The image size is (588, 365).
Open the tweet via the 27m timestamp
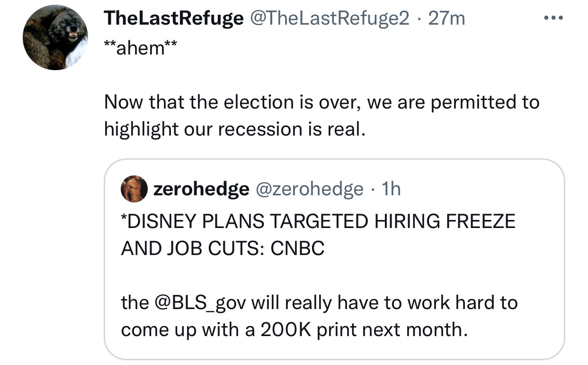tap(446, 18)
